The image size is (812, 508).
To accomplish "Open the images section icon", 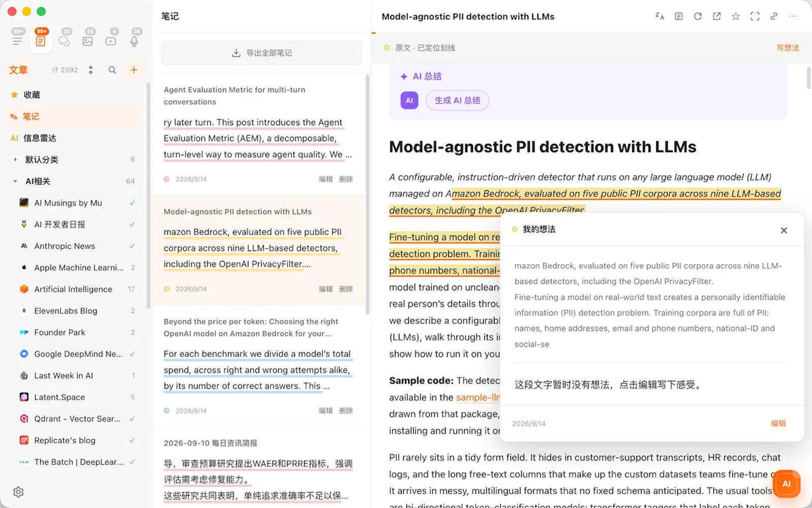I will click(87, 41).
